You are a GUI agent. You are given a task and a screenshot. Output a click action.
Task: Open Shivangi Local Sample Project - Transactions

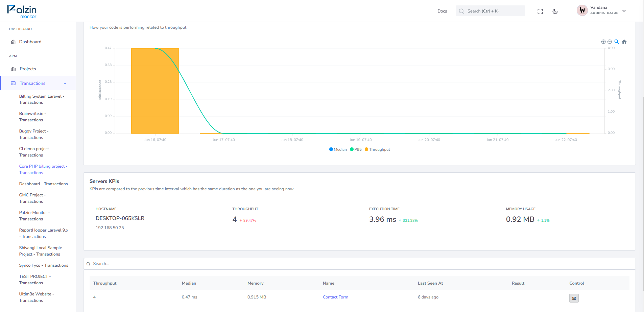41,251
